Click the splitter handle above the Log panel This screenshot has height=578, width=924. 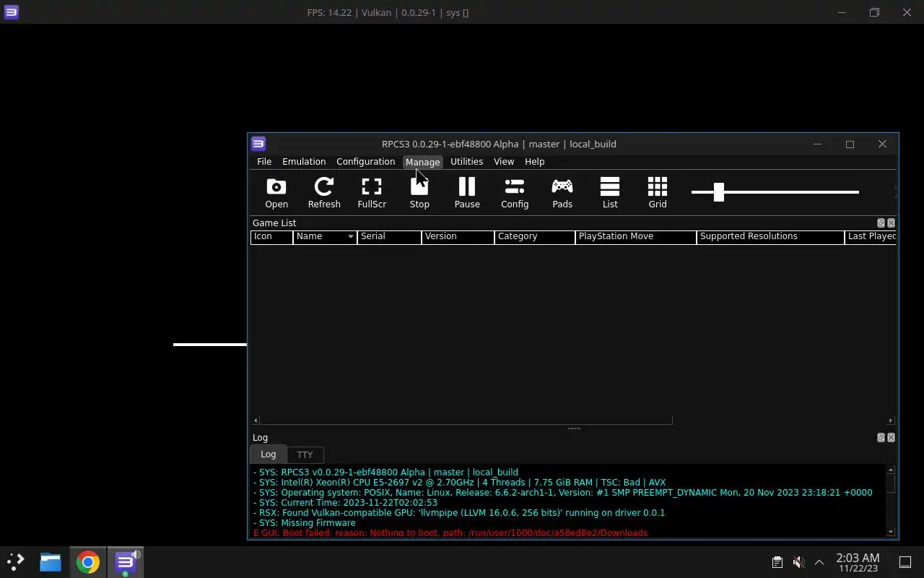[x=574, y=428]
